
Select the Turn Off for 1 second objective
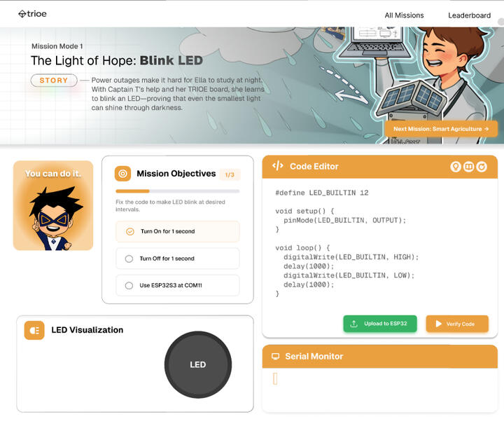click(x=177, y=259)
